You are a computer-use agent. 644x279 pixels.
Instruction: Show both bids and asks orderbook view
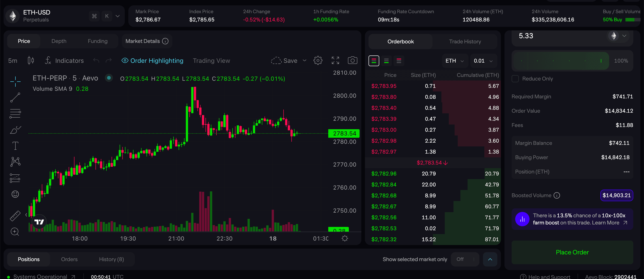[374, 61]
